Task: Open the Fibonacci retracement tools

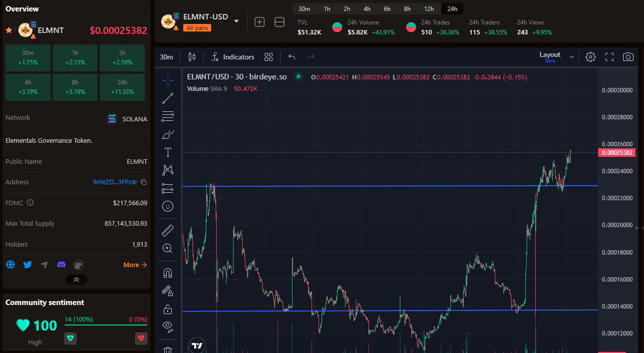Action: coord(167,116)
